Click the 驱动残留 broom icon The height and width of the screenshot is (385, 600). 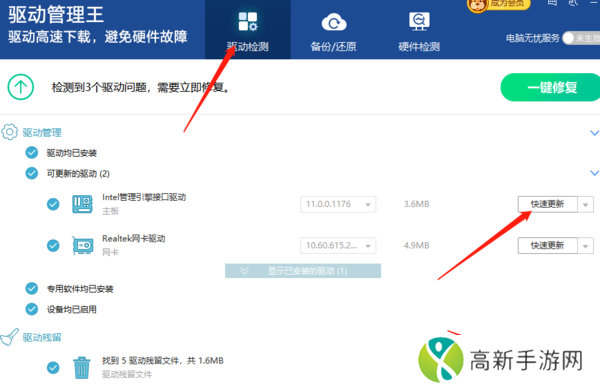tap(10, 337)
